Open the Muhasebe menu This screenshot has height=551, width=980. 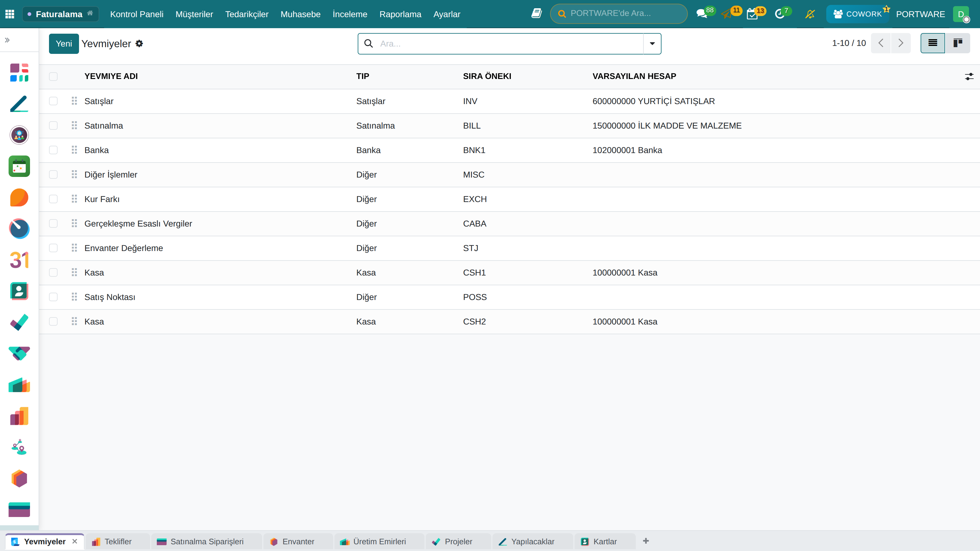point(300,14)
